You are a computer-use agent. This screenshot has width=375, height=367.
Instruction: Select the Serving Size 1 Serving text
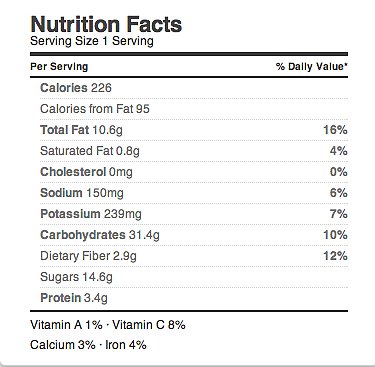[x=92, y=41]
